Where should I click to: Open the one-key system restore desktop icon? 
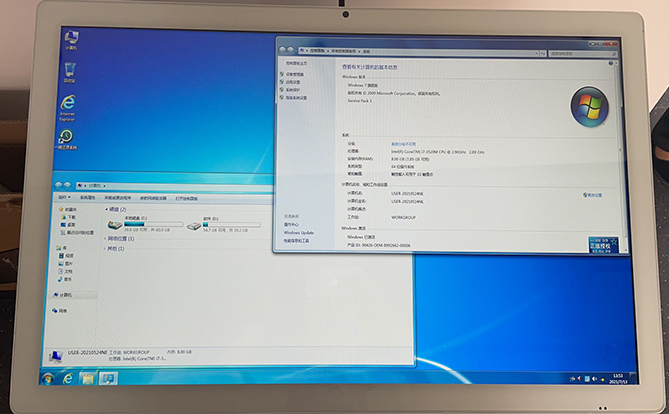pyautogui.click(x=66, y=139)
